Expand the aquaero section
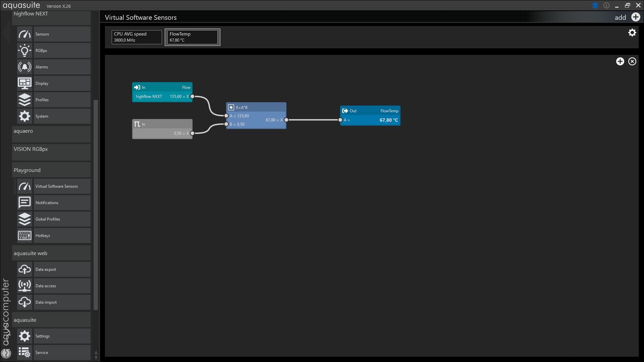 click(x=51, y=134)
